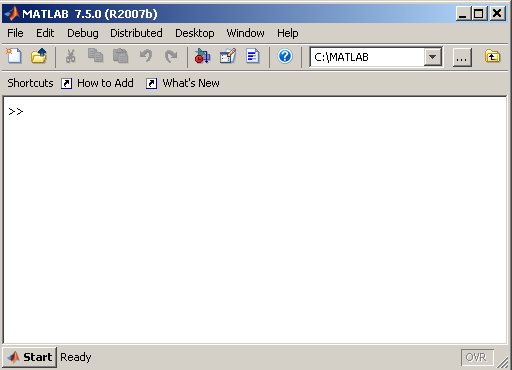The width and height of the screenshot is (512, 370).
Task: Open the Debug menu
Action: (83, 33)
